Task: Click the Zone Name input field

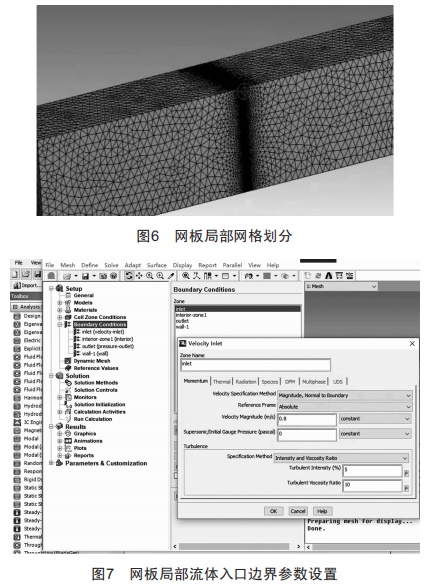Action: 255,365
